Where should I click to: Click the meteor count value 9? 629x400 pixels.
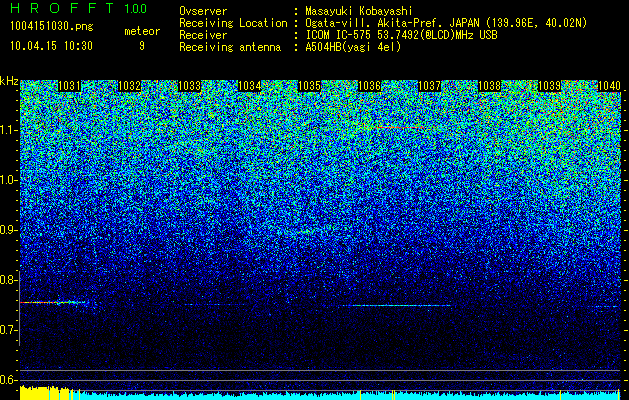click(142, 46)
